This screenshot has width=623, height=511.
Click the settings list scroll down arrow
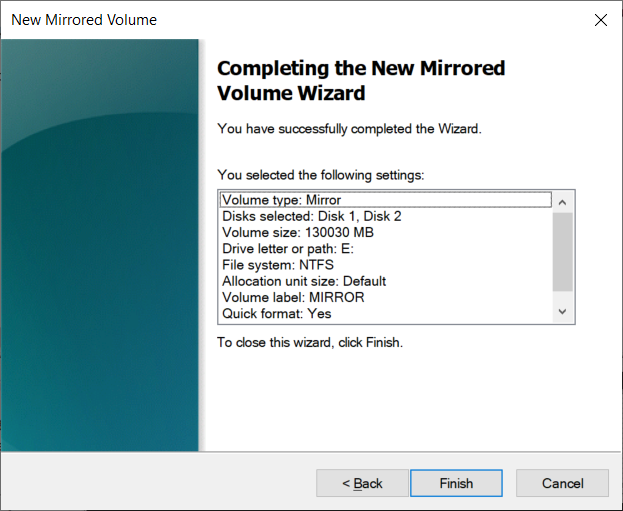pos(562,312)
